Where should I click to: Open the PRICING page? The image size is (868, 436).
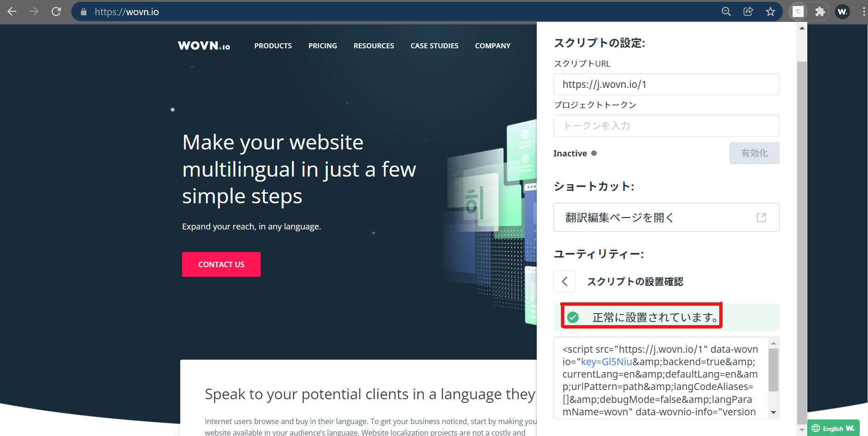pos(322,46)
